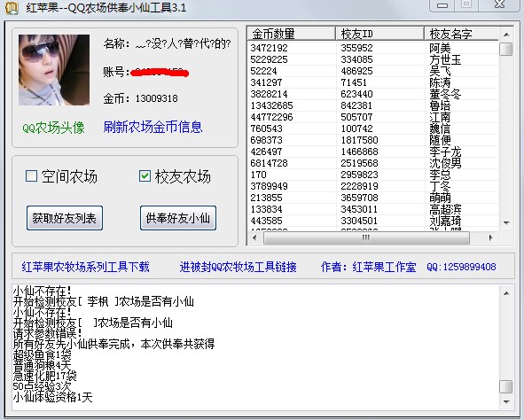
Task: Select row with friend name 高超滨
Action: coord(373,209)
